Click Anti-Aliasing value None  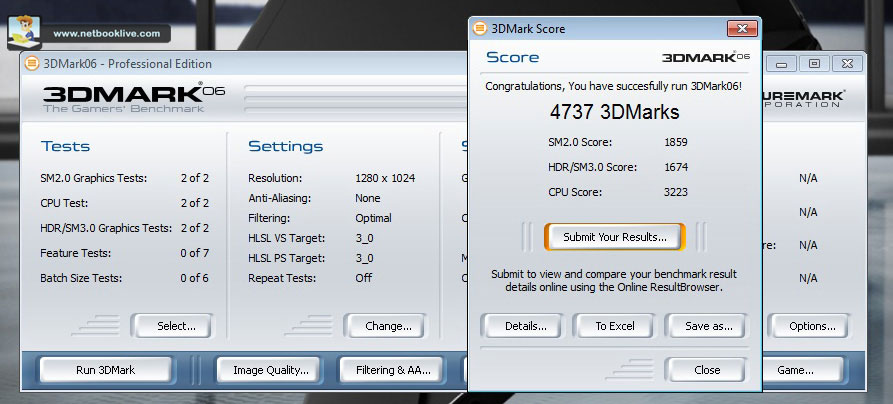(367, 198)
